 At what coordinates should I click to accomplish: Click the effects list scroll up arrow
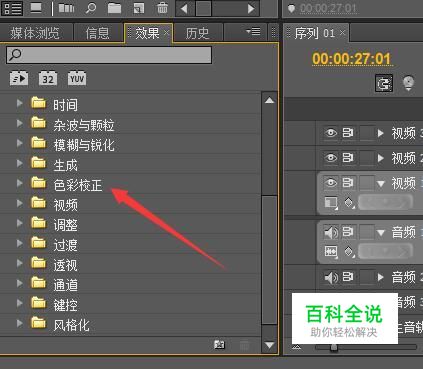(269, 100)
